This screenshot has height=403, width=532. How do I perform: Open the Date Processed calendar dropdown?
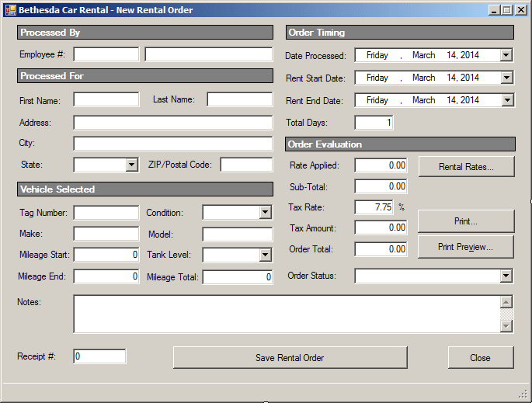(506, 55)
